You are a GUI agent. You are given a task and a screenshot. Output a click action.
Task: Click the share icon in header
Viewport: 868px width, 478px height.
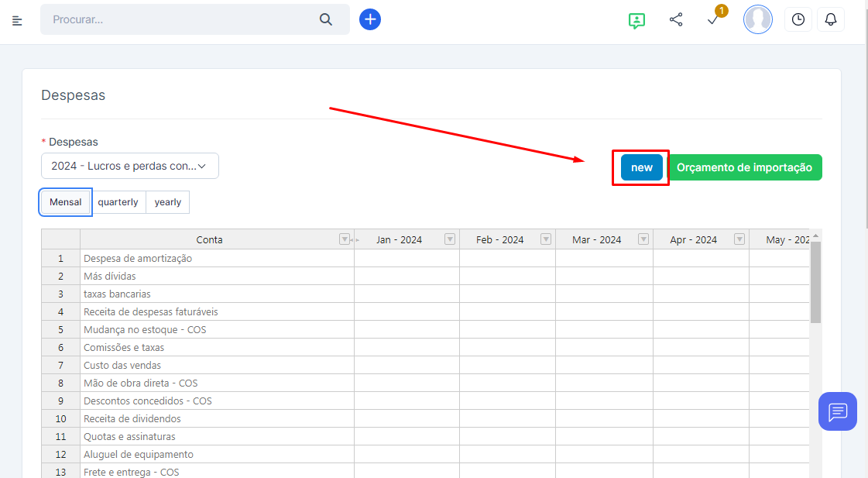[x=676, y=19]
